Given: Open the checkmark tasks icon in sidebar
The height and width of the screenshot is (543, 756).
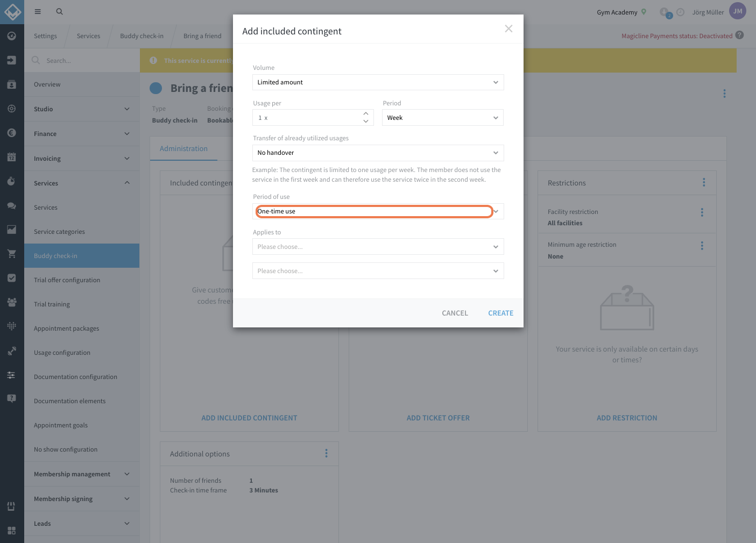Looking at the screenshot, I should coord(12,278).
